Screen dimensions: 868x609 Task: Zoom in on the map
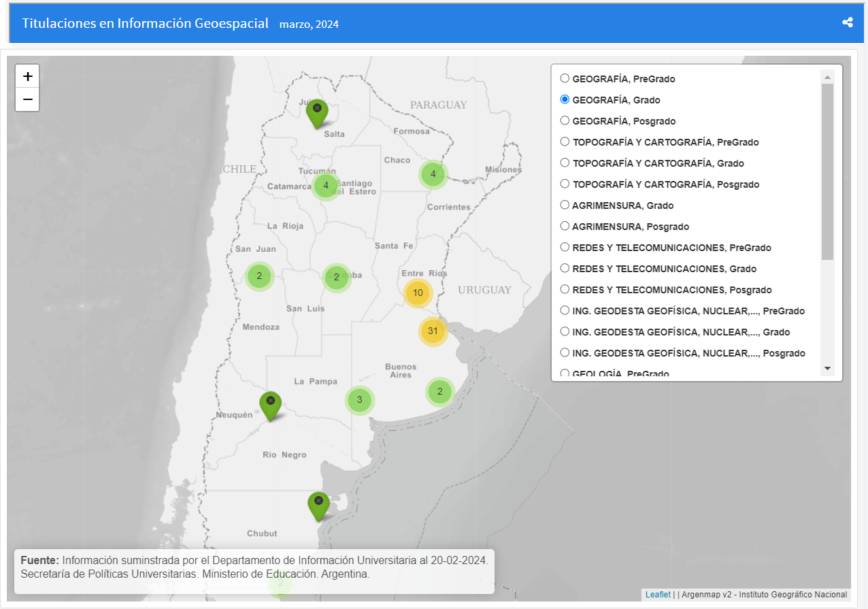[x=27, y=76]
